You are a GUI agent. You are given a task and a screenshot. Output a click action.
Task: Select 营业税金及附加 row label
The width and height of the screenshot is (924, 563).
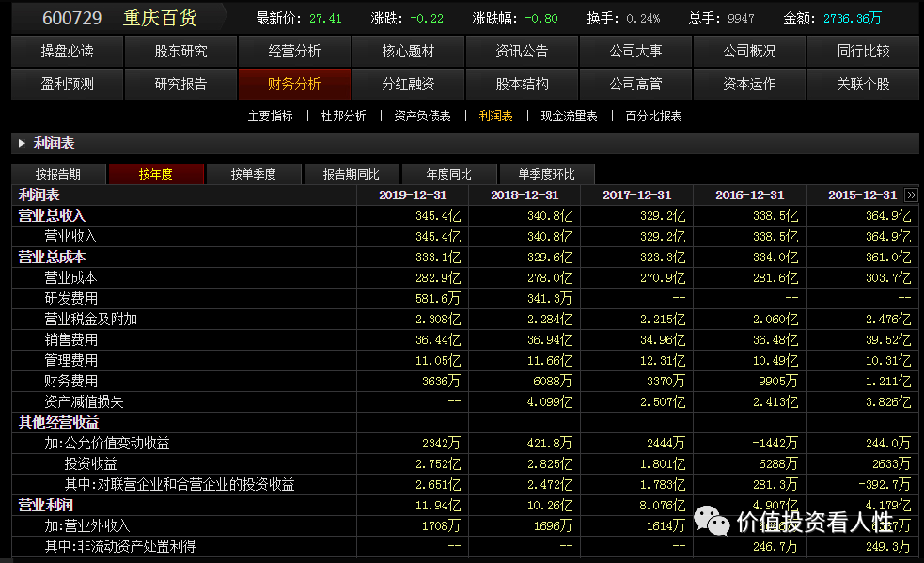pos(91,319)
